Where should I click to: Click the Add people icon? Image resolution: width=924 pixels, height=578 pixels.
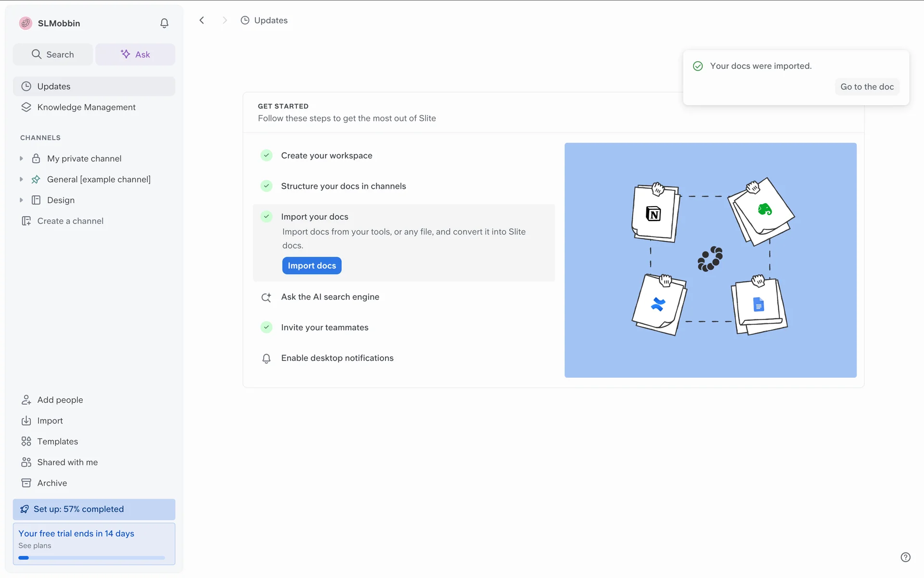(x=26, y=400)
